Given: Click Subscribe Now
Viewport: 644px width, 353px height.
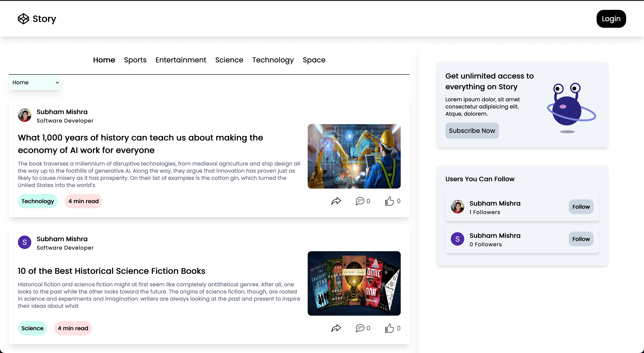Looking at the screenshot, I should pos(472,131).
